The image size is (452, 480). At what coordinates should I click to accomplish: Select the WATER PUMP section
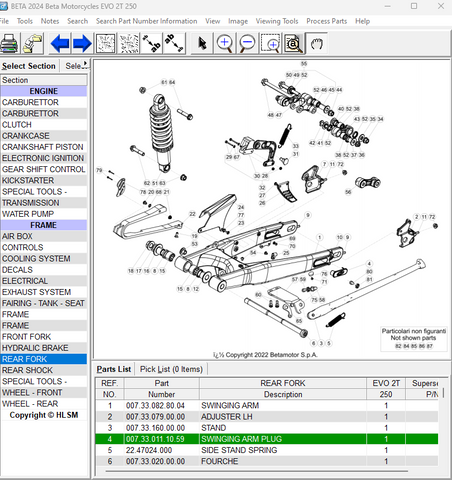coord(43,214)
